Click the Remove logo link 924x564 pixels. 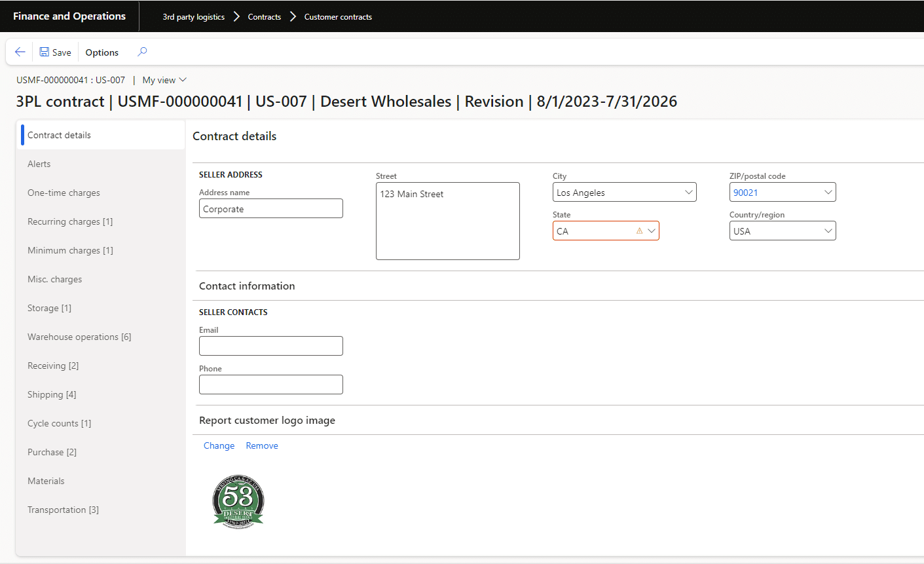(x=262, y=445)
